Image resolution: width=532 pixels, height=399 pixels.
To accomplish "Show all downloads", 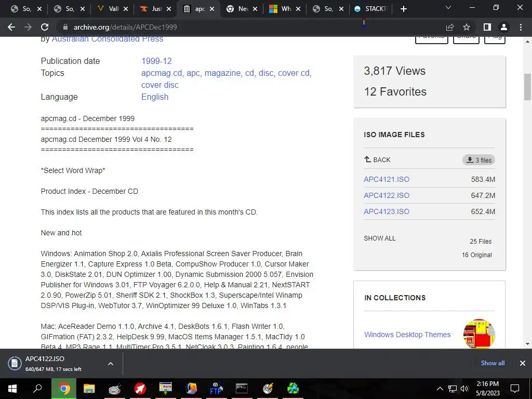I will coord(493,363).
